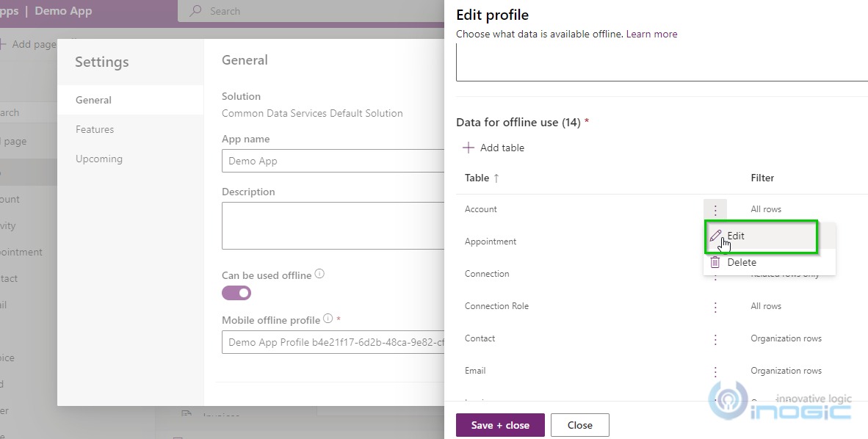
Task: Click the Close button in Edit profile
Action: pyautogui.click(x=579, y=425)
